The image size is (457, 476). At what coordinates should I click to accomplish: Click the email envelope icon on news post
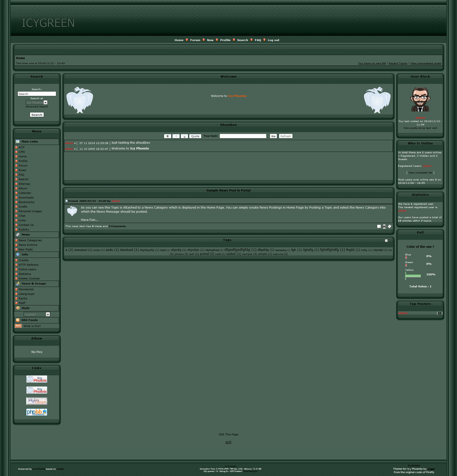pos(389,226)
